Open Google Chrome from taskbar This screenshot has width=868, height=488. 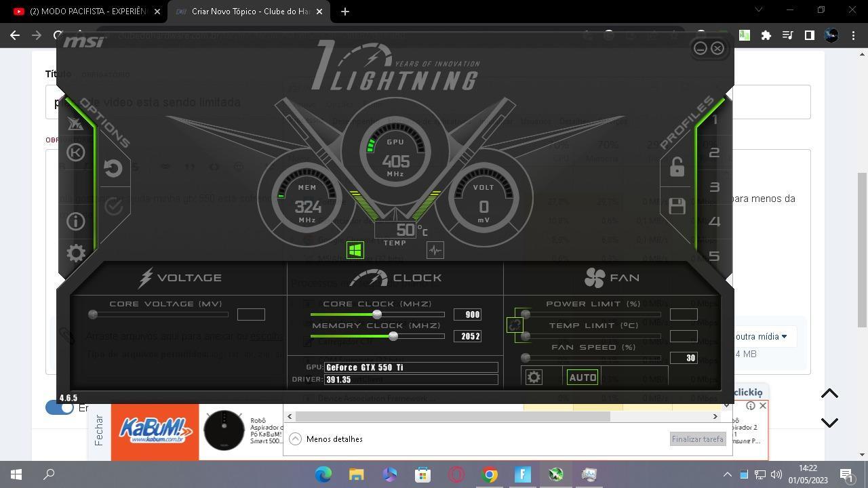pyautogui.click(x=490, y=474)
